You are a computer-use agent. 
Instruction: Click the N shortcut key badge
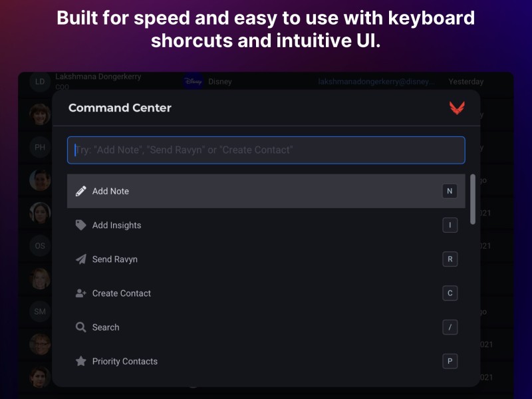pos(450,191)
